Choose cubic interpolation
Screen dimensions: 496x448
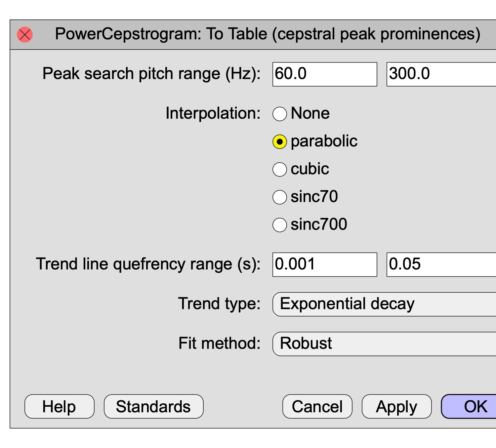coord(280,170)
